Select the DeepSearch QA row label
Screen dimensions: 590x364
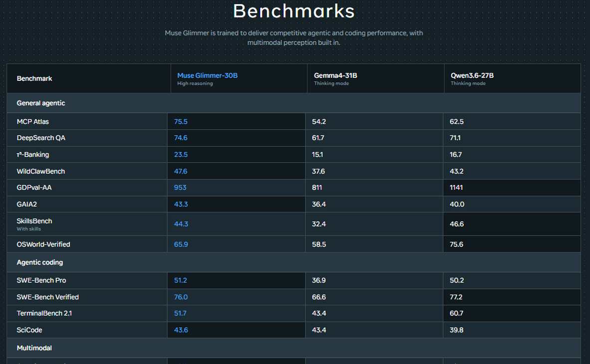tap(41, 138)
